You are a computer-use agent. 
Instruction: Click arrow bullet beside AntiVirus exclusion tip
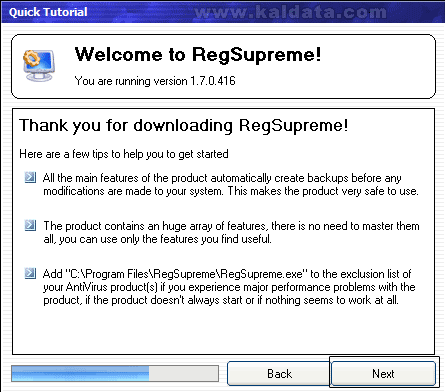pyautogui.click(x=30, y=273)
